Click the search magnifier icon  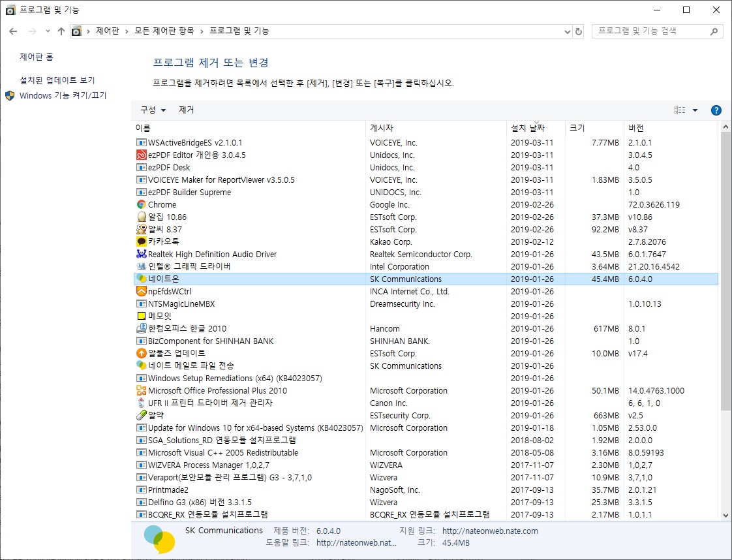714,31
